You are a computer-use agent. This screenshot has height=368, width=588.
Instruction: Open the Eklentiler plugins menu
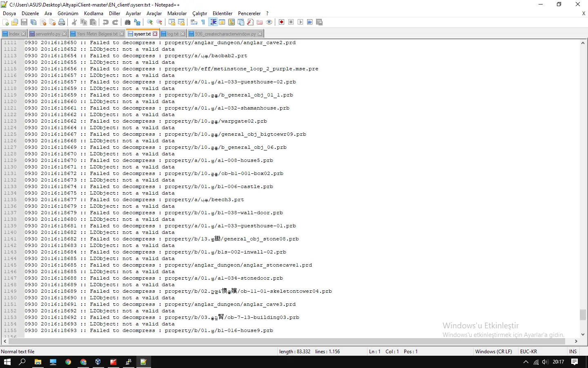[223, 13]
